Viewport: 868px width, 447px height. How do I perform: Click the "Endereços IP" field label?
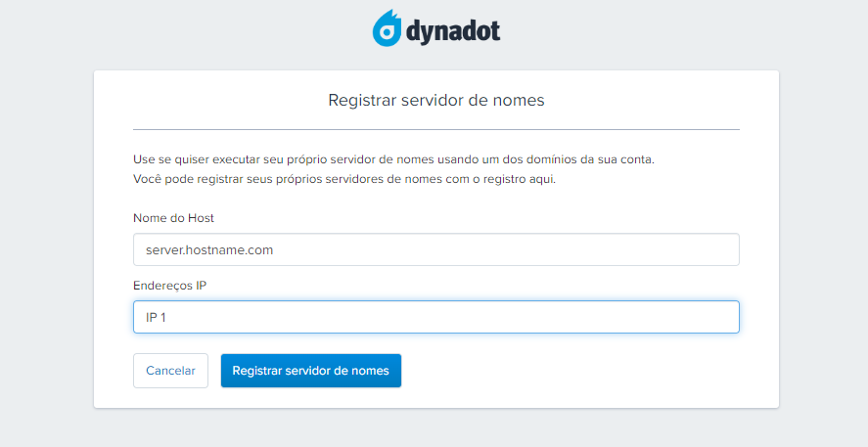[x=170, y=286]
